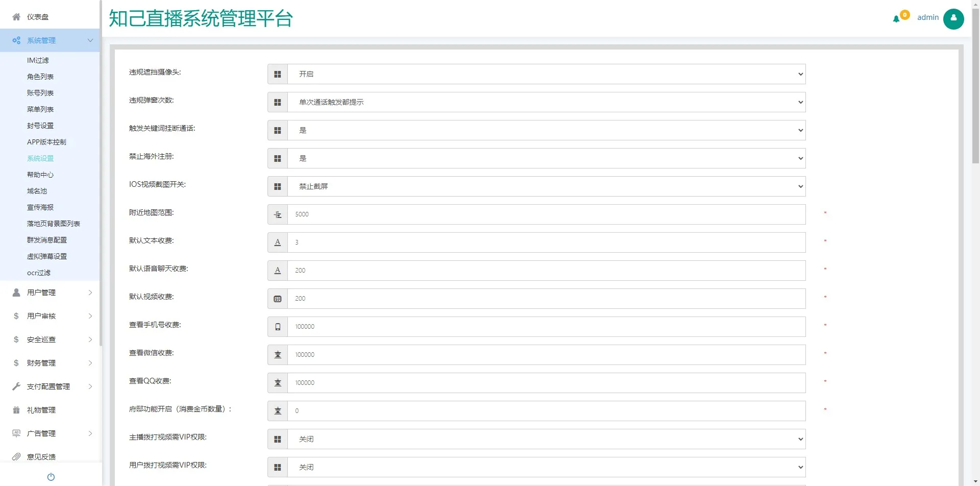This screenshot has width=980, height=486.
Task: Click the dashboard home icon
Action: pyautogui.click(x=16, y=17)
